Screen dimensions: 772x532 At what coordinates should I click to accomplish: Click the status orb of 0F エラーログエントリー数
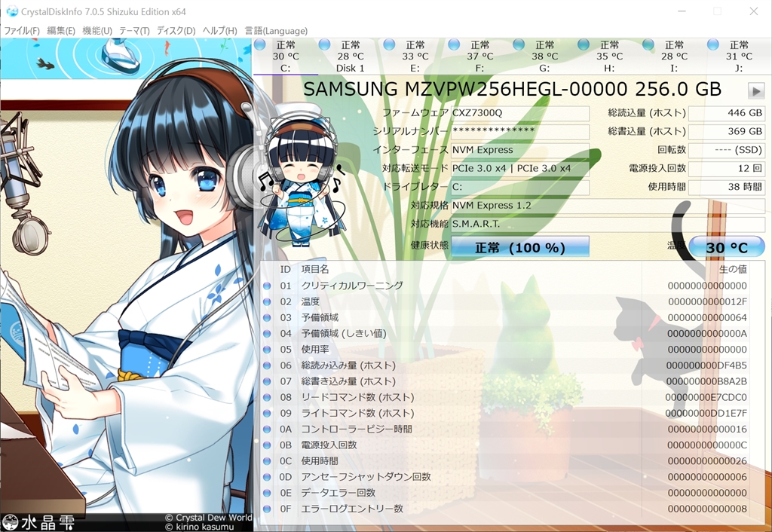tap(267, 509)
